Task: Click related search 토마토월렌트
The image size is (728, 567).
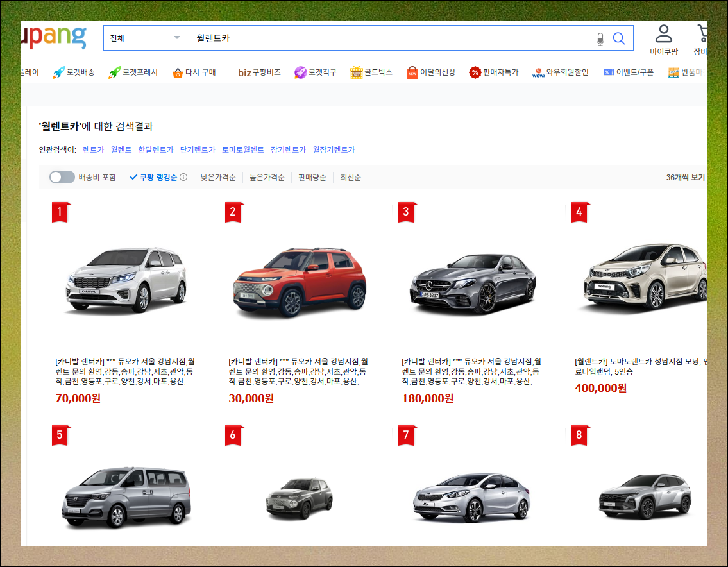Action: [x=243, y=149]
